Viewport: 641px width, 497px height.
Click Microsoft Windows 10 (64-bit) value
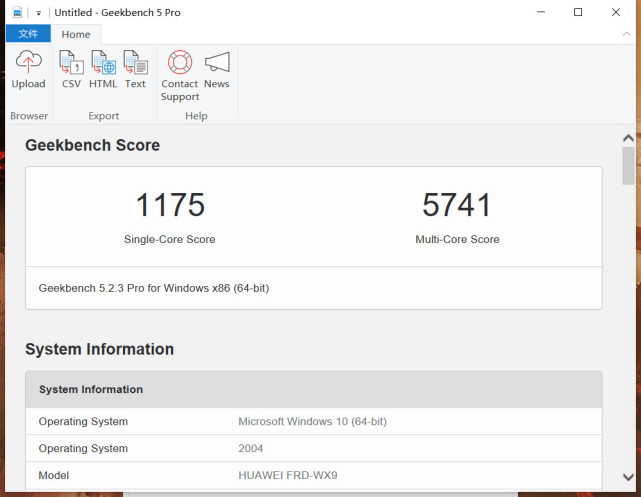tap(312, 421)
